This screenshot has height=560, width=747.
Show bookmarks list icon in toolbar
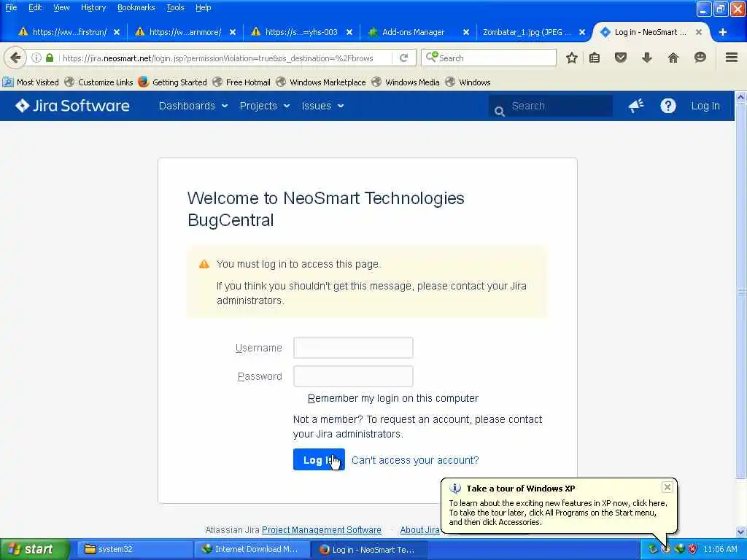595,58
